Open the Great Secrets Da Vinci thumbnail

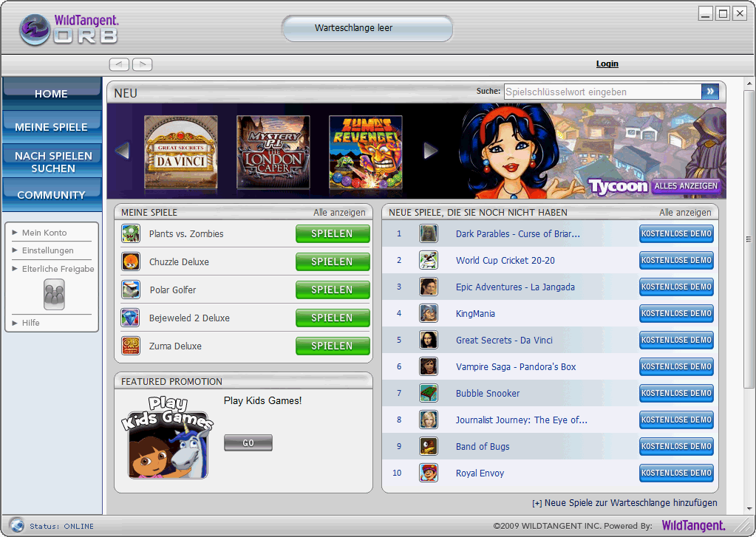pyautogui.click(x=181, y=152)
